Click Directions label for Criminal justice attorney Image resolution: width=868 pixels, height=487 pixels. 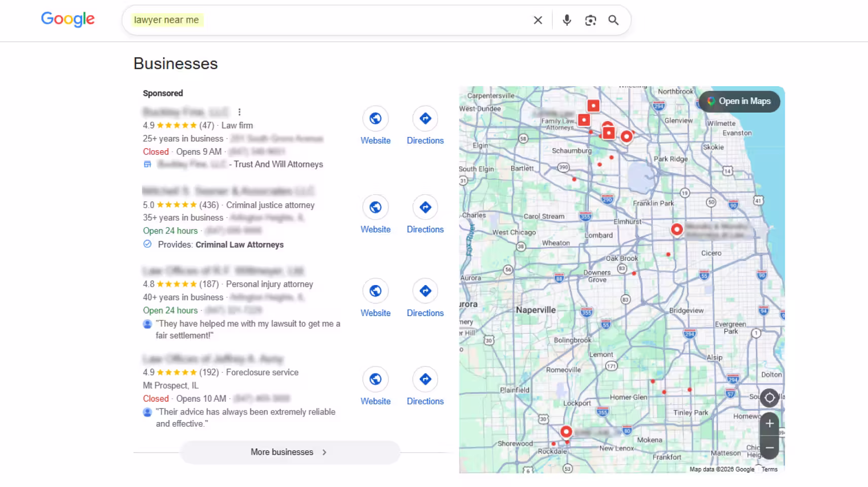pyautogui.click(x=425, y=229)
